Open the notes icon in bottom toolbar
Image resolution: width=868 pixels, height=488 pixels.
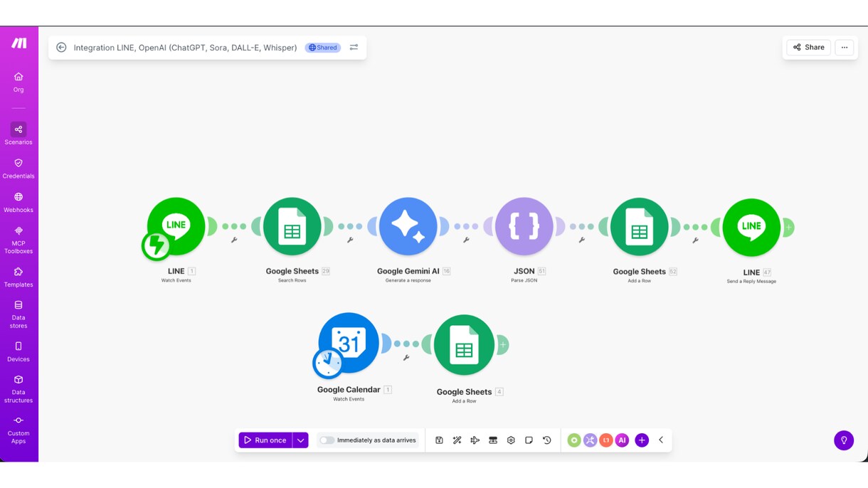529,440
